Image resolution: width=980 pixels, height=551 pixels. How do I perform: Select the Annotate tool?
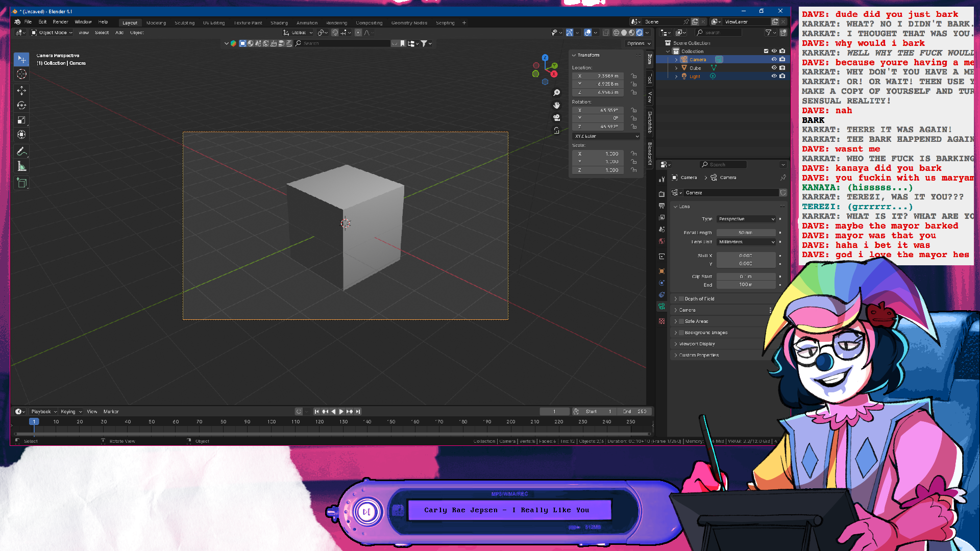pos(21,152)
